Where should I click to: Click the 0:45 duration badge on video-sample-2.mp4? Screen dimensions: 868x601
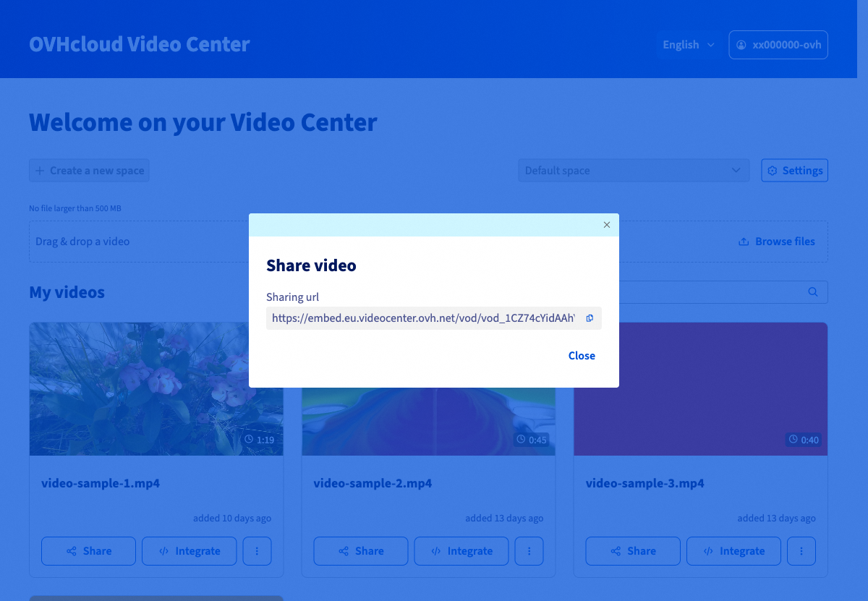point(530,439)
